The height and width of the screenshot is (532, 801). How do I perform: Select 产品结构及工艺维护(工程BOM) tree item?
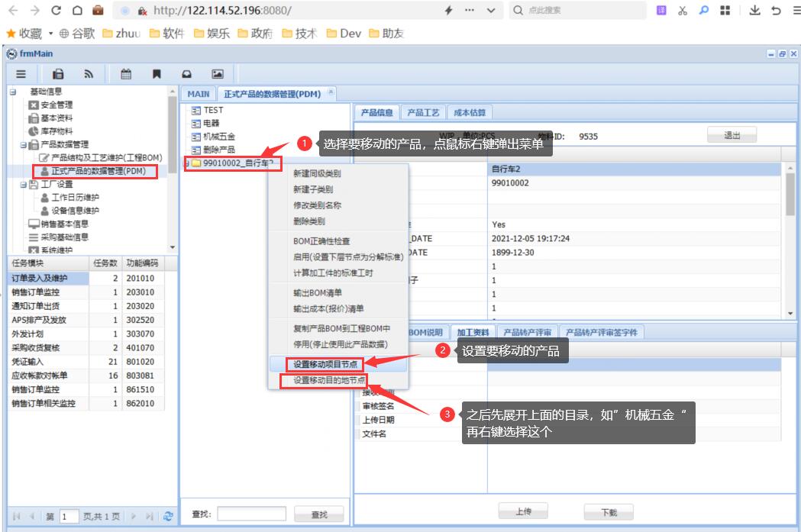107,158
